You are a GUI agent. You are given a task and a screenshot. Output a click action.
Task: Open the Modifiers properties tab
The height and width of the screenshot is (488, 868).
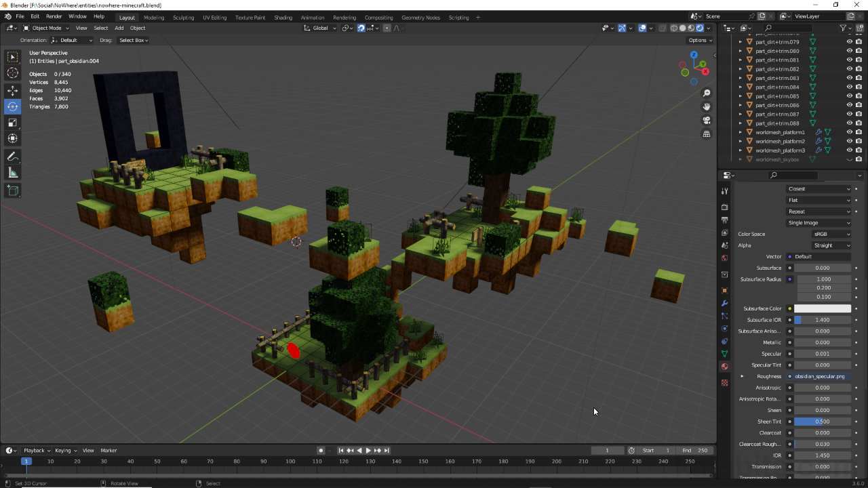(x=725, y=303)
